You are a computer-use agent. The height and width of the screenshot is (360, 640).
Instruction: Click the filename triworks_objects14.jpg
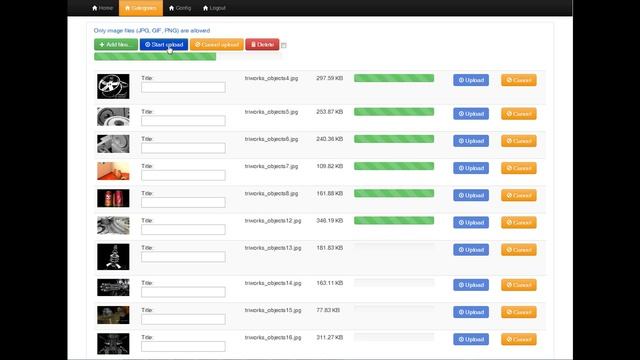pyautogui.click(x=273, y=283)
